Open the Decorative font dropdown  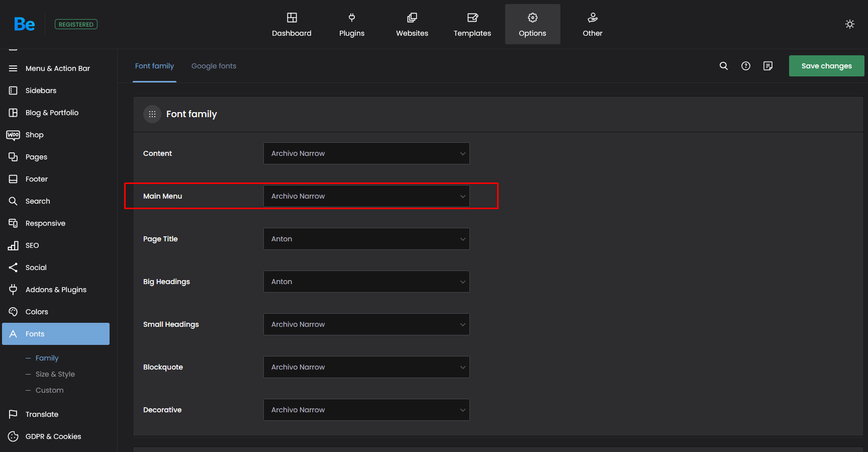[x=366, y=410]
